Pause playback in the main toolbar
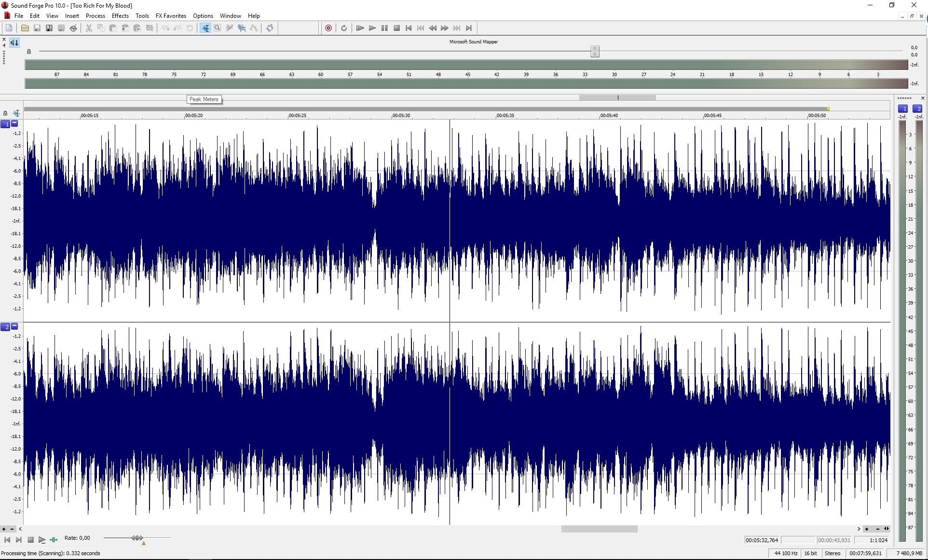Screen dimensions: 928x560 (x=384, y=28)
